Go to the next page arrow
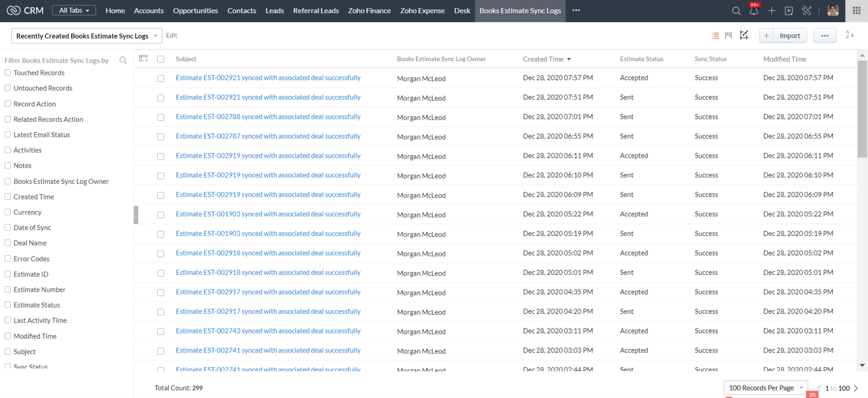 tap(856, 388)
